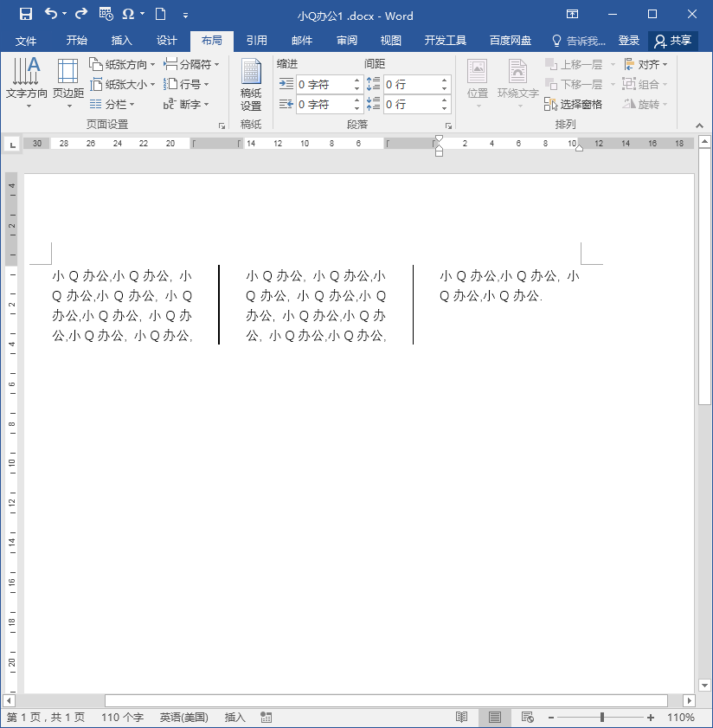Viewport: 713px width, 728px height.
Task: Collapse the ribbon with the up chevron
Action: click(x=699, y=126)
